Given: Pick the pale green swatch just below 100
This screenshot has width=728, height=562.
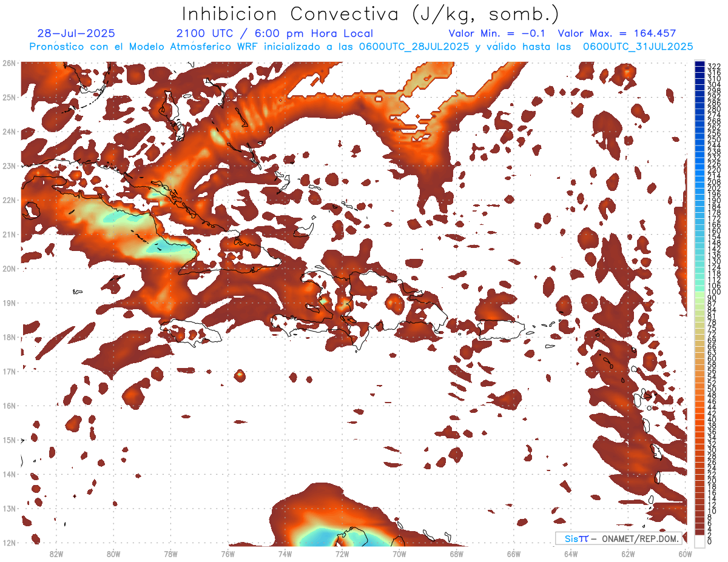Looking at the screenshot, I should coord(700,296).
